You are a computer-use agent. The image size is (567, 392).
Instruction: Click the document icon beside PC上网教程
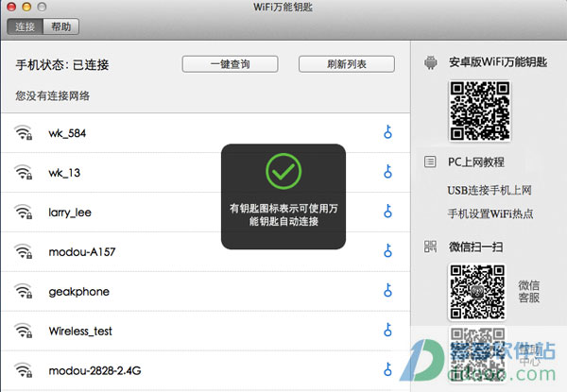[430, 162]
